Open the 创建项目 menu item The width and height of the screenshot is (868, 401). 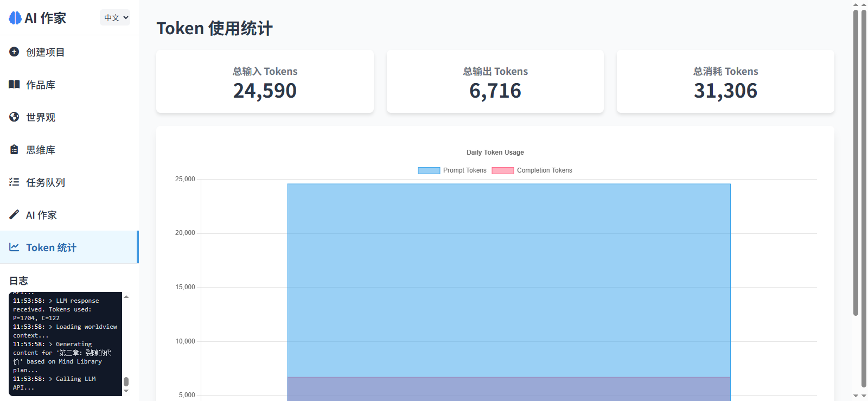69,52
